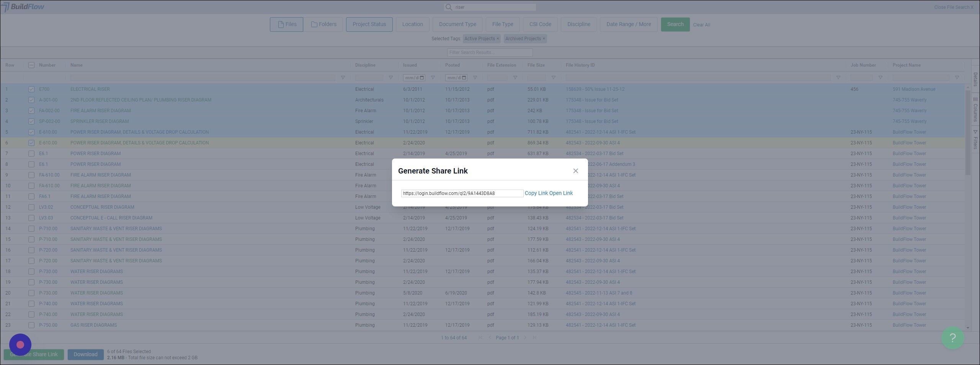Check the E6.1 row 7 checkbox

(x=31, y=154)
